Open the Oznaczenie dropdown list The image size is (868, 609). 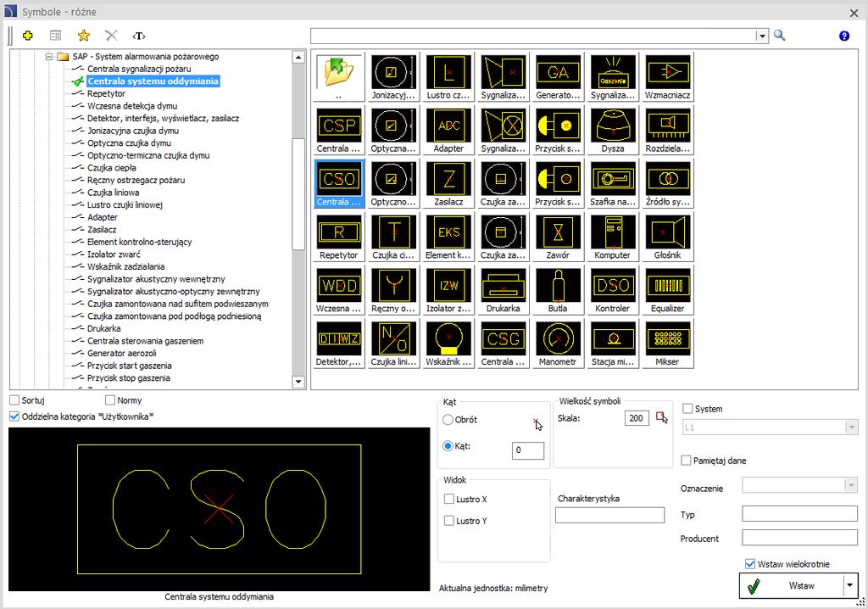click(851, 485)
